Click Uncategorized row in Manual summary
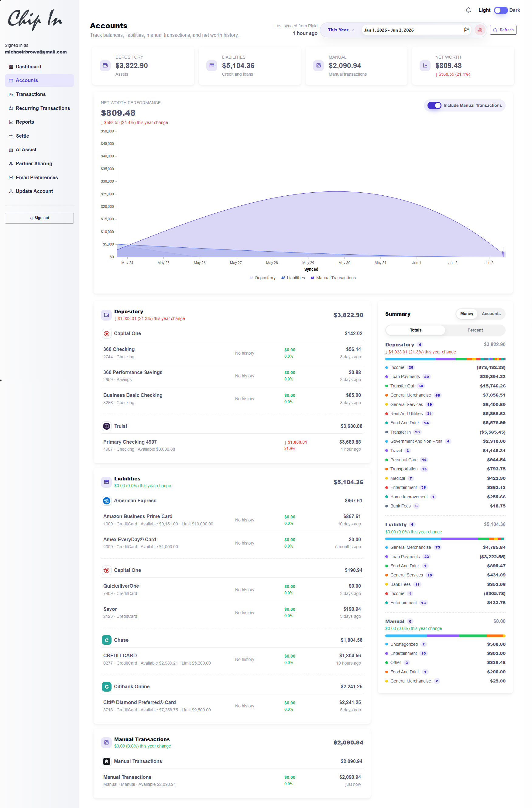Viewport: 532px width, 808px height. click(445, 644)
